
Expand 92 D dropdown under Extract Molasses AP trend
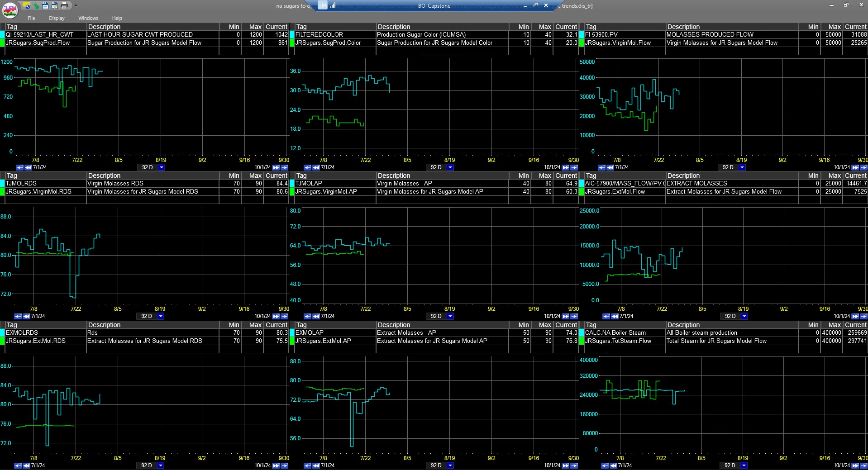coord(450,465)
